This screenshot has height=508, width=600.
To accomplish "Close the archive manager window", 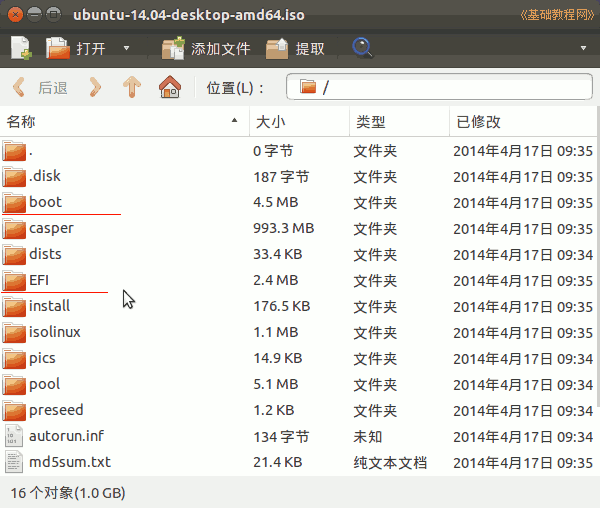I will pyautogui.click(x=15, y=15).
